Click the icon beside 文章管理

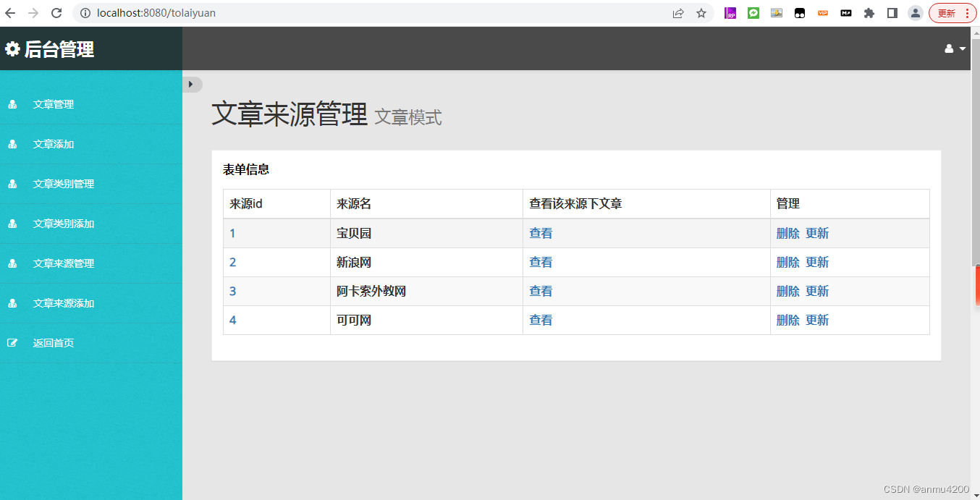pos(12,104)
